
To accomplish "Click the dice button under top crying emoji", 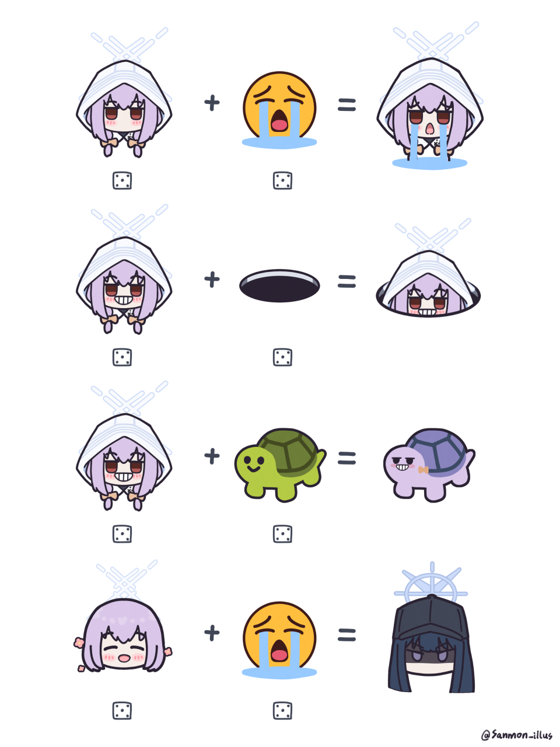I will point(282,180).
